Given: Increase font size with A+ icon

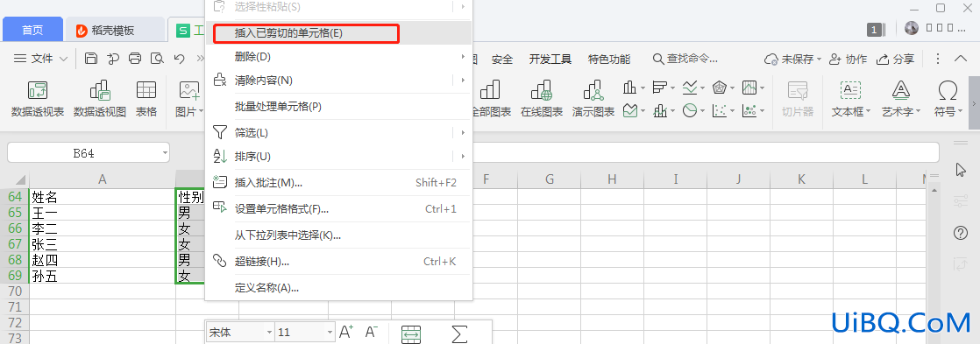Looking at the screenshot, I should 346,332.
